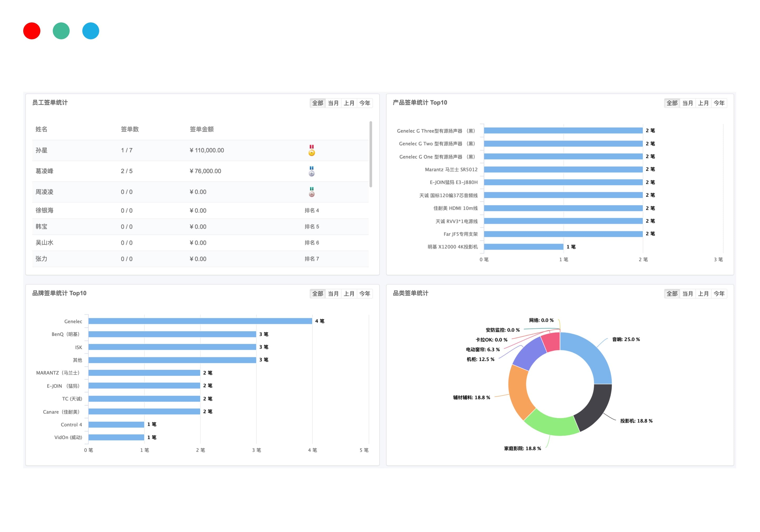
Task: Click the 音响: 25.0 % label
Action: tap(626, 339)
